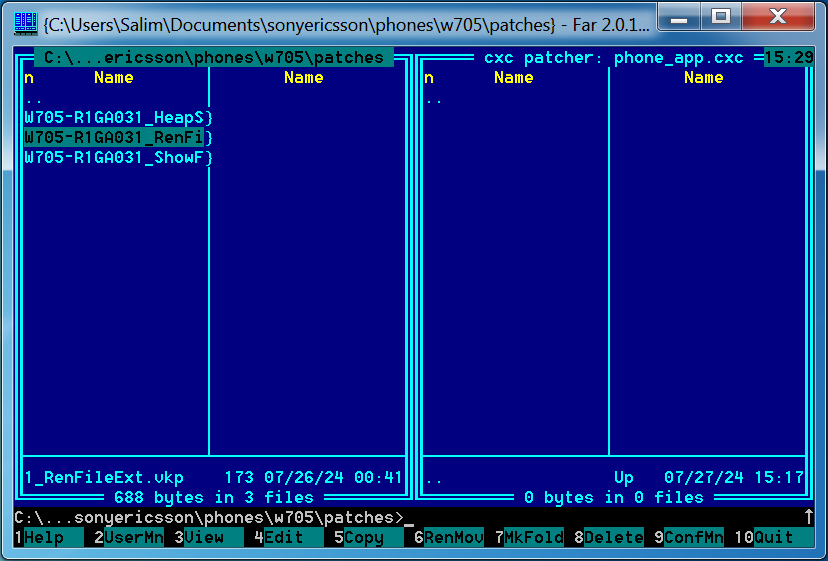The image size is (828, 561).
Task: Click the 15:29 clock display
Action: pyautogui.click(x=788, y=57)
